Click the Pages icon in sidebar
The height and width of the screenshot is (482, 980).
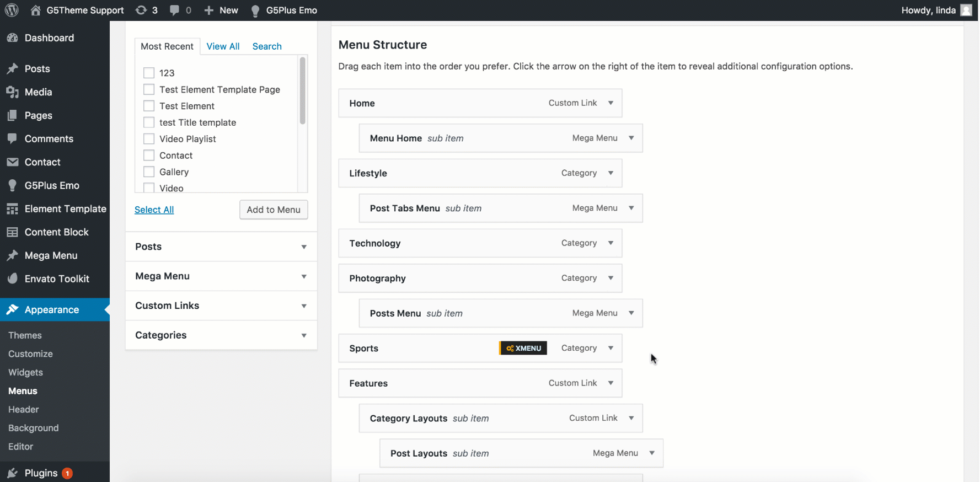click(x=12, y=115)
